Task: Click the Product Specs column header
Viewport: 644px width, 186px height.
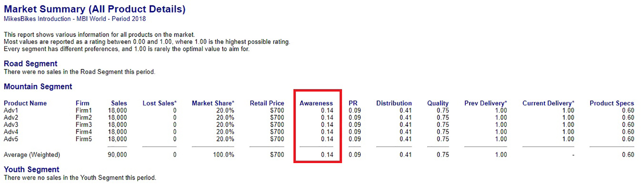Action: [611, 103]
